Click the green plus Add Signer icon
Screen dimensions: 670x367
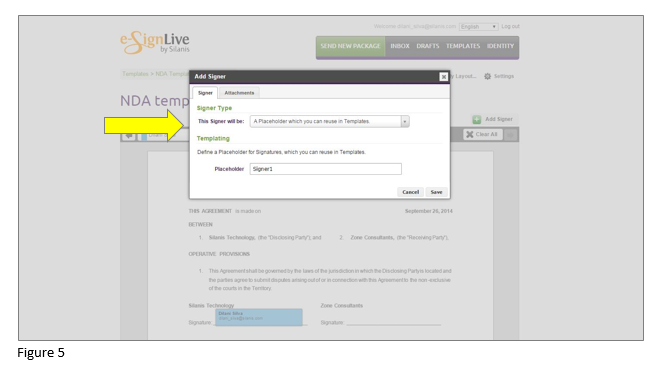click(x=477, y=120)
